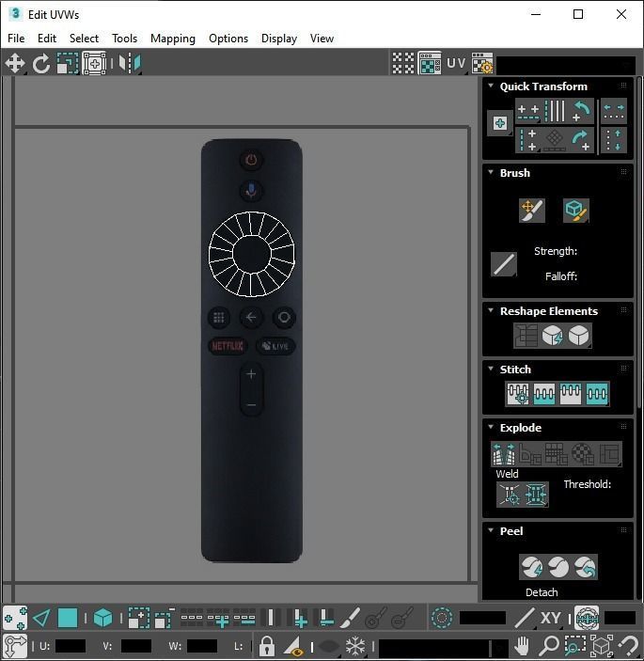Click the Shrink UV Selection icon
Image resolution: width=644 pixels, height=661 pixels.
(165, 619)
